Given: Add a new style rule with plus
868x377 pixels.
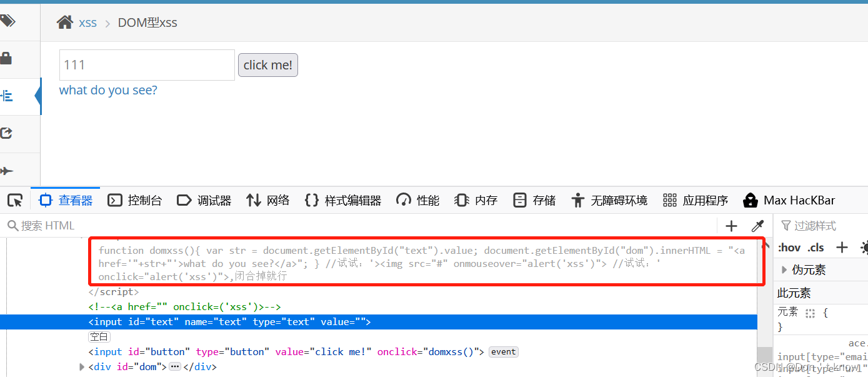Looking at the screenshot, I should click(842, 247).
